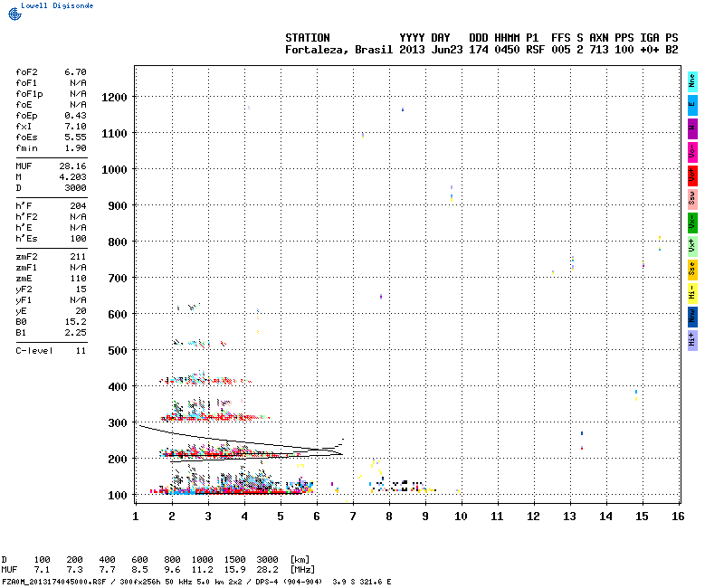The width and height of the screenshot is (724, 588).
Task: Click the RSF filename in the footer
Action: tap(54, 582)
